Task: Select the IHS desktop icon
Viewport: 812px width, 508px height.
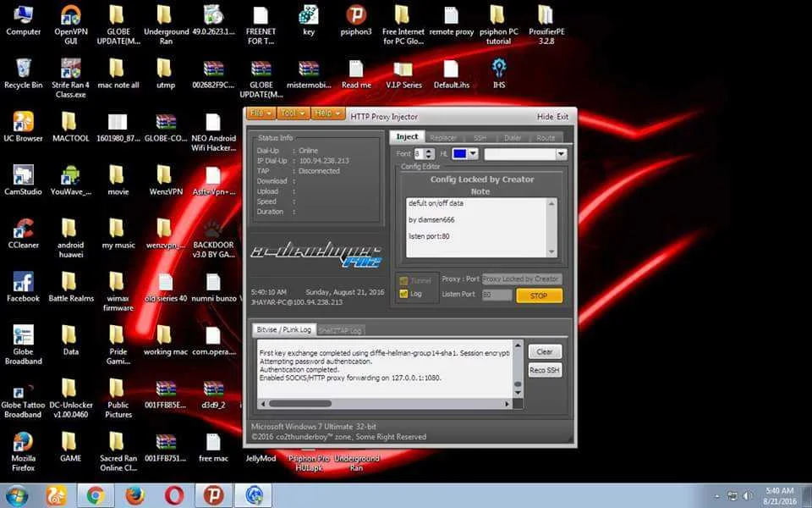Action: (x=499, y=75)
